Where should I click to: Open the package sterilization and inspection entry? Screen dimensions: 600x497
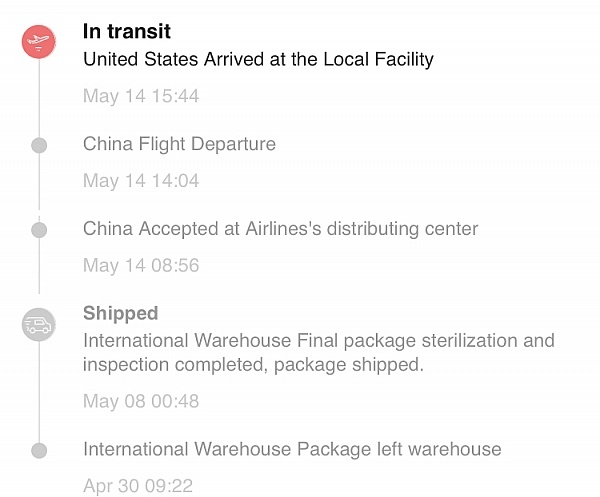(318, 353)
